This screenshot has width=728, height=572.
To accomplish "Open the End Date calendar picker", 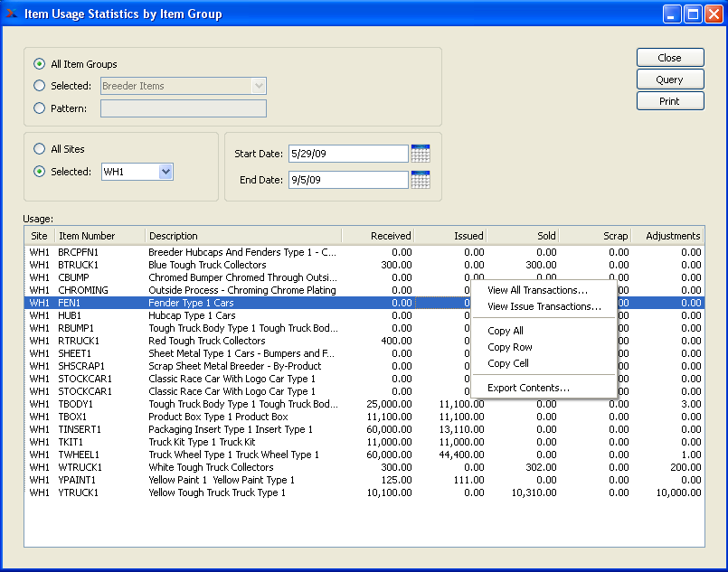I will point(420,180).
